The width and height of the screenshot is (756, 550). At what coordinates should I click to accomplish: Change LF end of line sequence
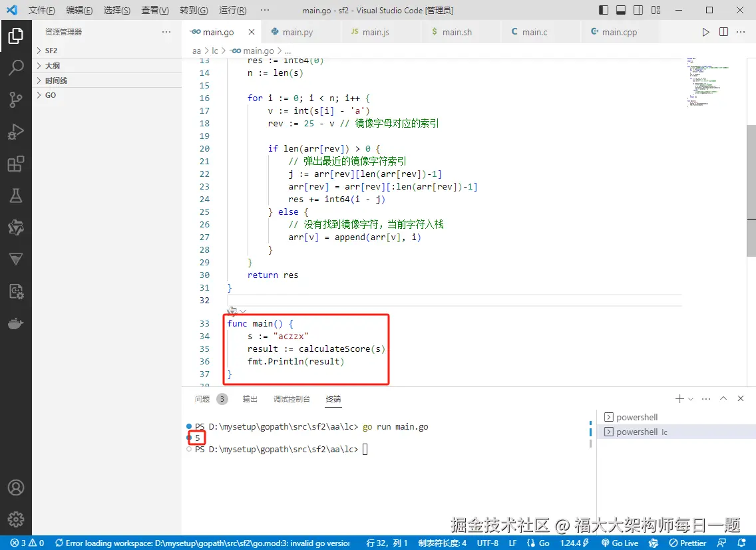point(512,543)
